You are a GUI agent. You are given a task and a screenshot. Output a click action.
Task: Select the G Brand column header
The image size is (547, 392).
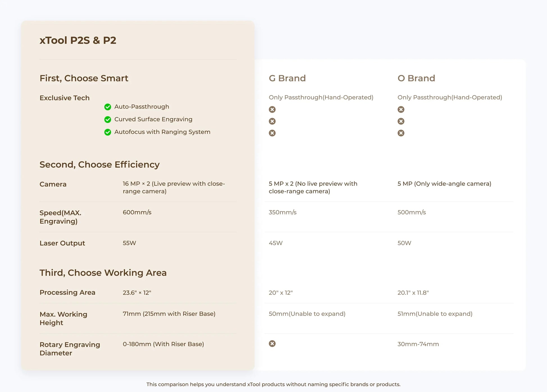[x=287, y=78]
